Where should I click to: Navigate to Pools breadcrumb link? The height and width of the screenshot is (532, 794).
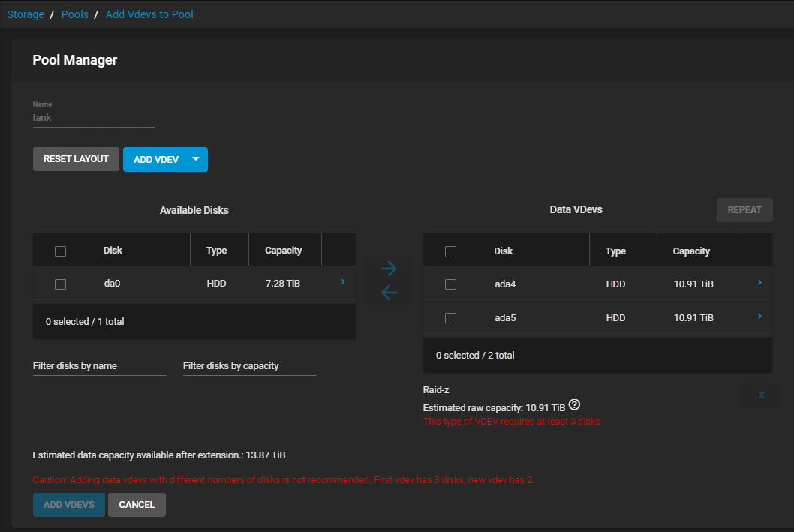75,14
